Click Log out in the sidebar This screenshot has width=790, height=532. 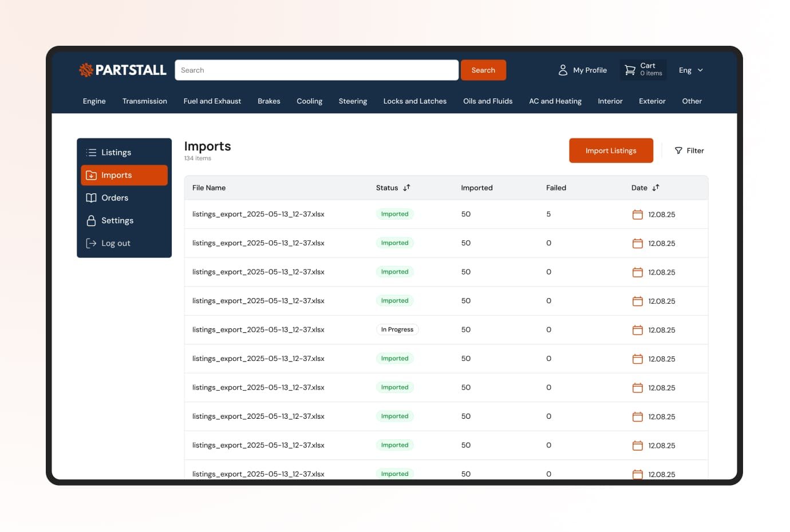124,243
